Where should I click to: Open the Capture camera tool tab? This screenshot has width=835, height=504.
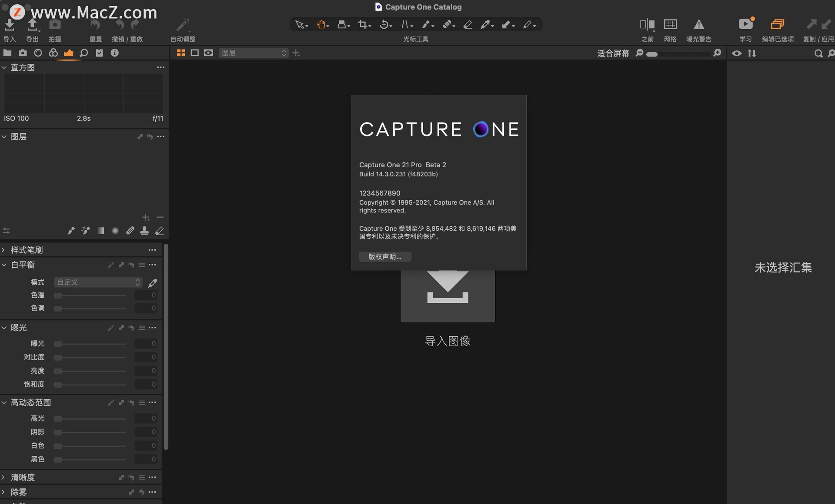click(23, 53)
